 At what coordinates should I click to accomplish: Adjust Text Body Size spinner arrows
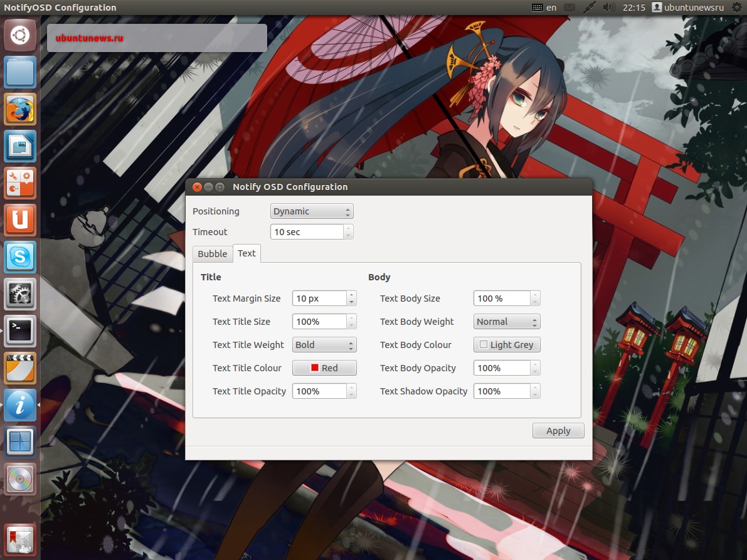pos(535,298)
